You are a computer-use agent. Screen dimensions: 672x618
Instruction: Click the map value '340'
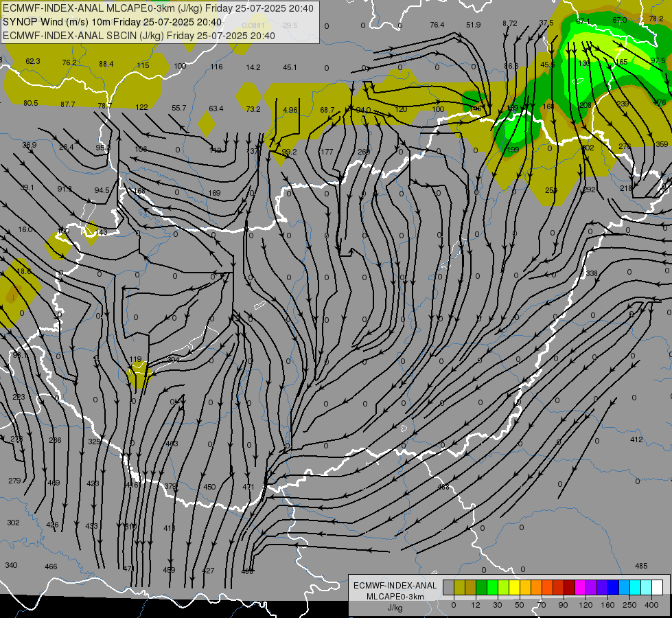click(x=11, y=565)
